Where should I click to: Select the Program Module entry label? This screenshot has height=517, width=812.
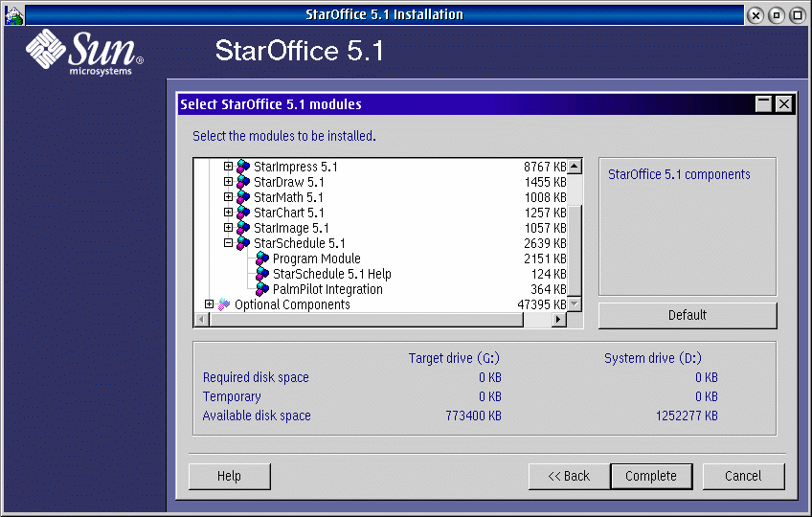(316, 258)
